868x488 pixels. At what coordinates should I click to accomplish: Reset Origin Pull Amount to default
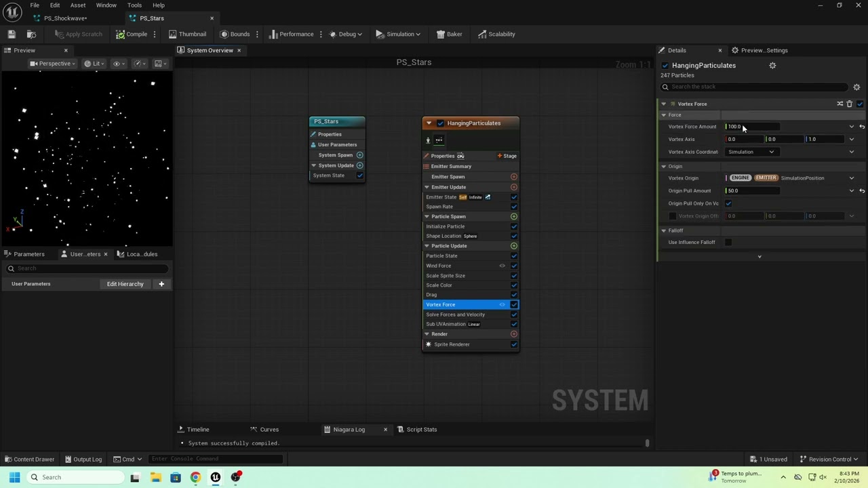point(862,190)
